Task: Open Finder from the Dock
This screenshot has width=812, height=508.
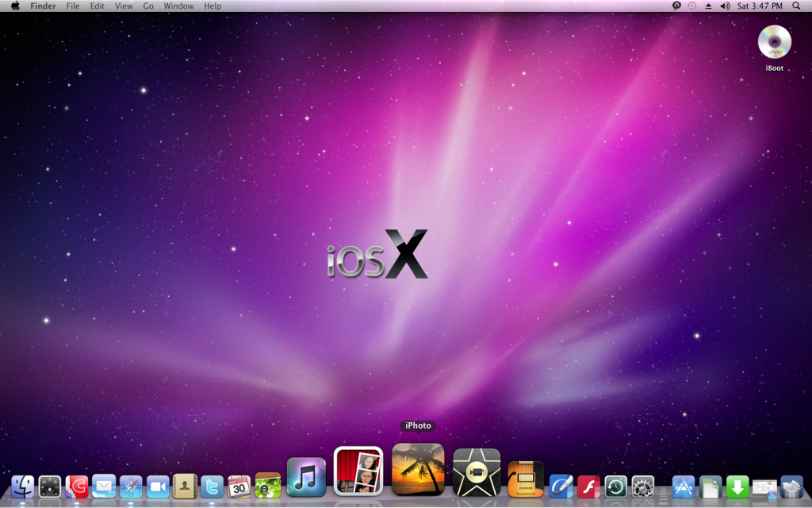Action: tap(23, 487)
